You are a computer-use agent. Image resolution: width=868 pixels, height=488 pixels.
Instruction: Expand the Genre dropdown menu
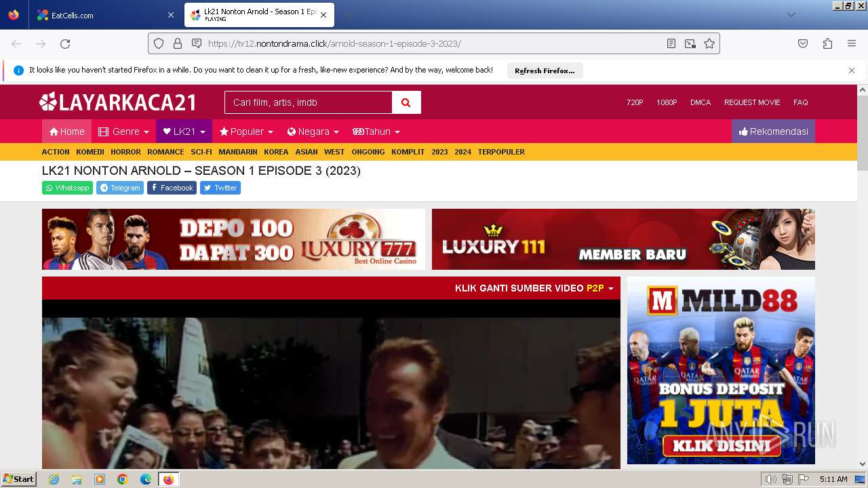coord(123,131)
